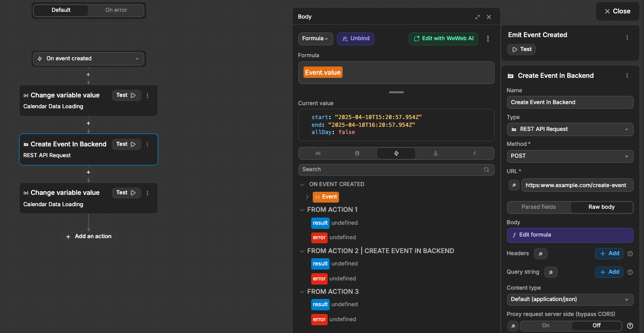The height and width of the screenshot is (333, 644).
Task: Enable proxy request server side
Action: click(x=547, y=325)
